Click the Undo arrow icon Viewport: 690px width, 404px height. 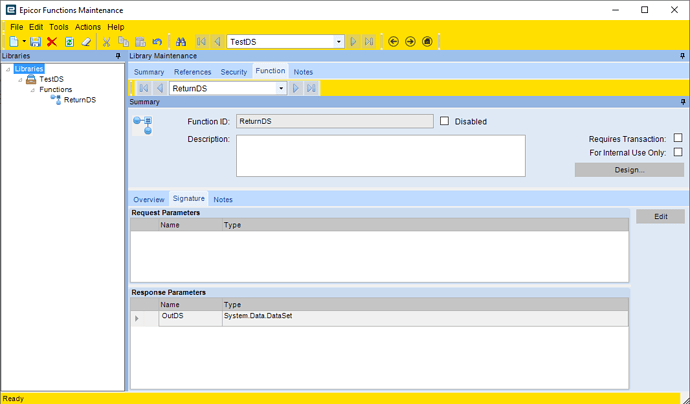tap(157, 42)
